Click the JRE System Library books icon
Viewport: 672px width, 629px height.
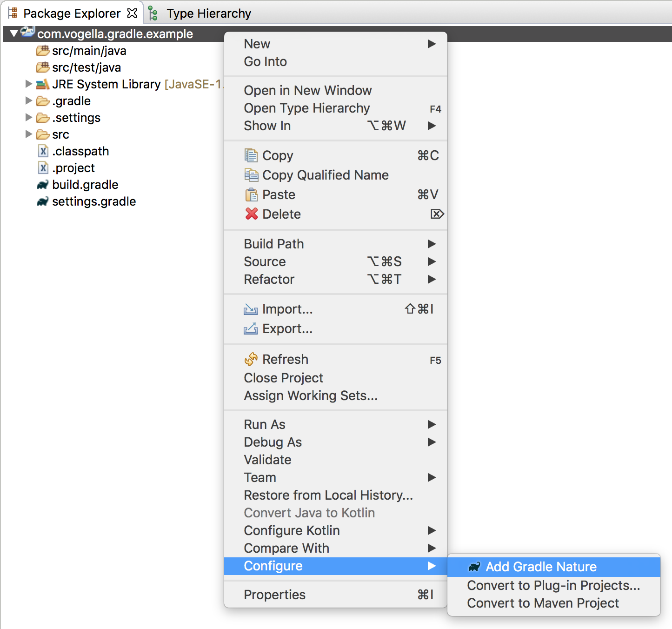click(x=43, y=84)
